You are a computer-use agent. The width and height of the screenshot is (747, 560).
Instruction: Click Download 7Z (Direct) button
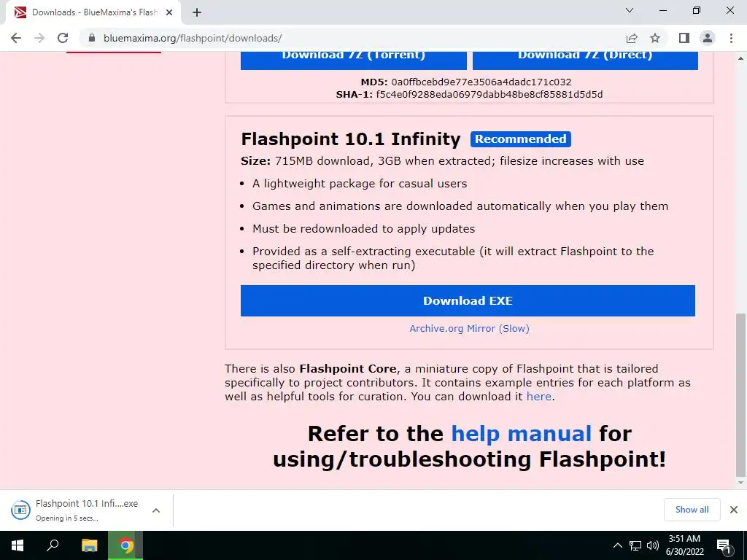click(x=585, y=60)
